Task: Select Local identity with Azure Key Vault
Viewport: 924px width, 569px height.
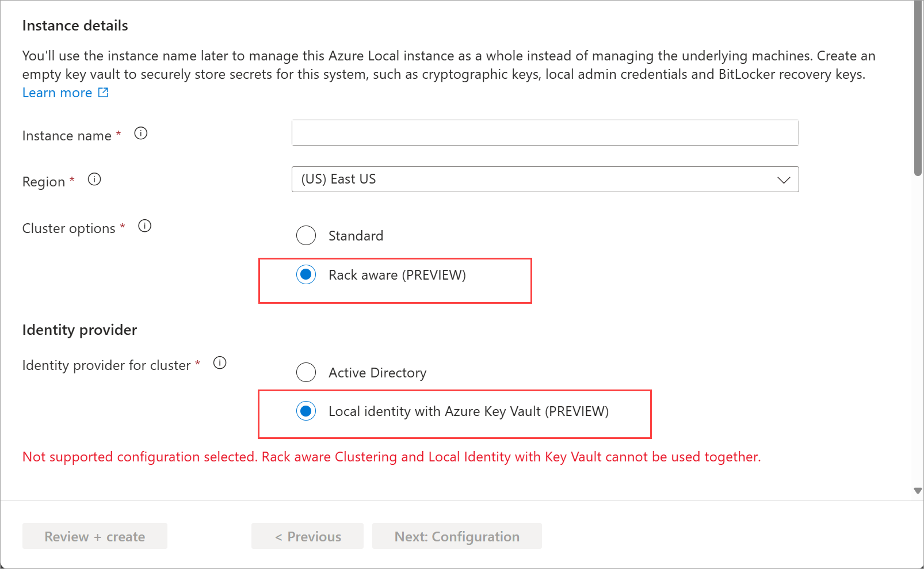Action: point(306,411)
